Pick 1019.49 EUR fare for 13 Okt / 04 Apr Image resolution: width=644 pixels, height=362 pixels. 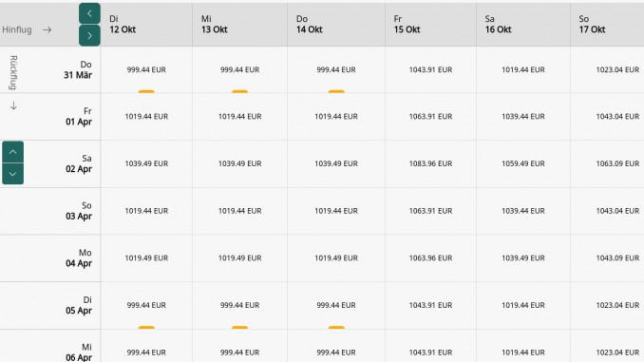pos(240,258)
